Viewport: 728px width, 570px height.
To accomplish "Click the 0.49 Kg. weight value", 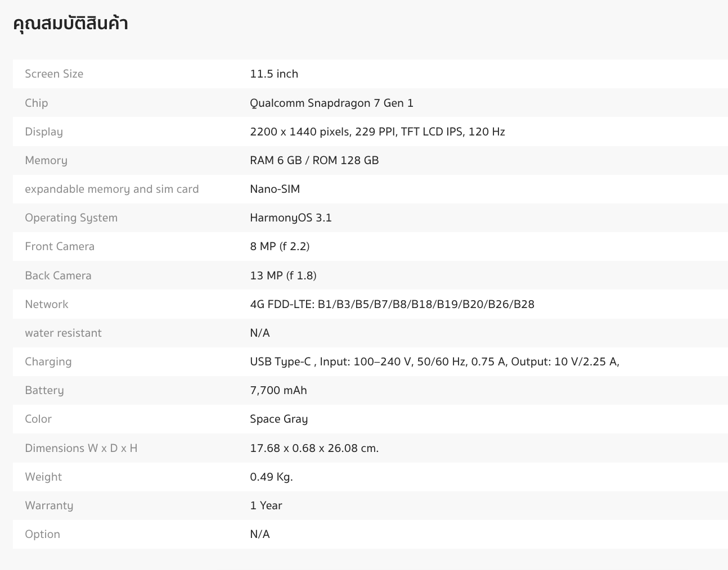I will tap(271, 477).
